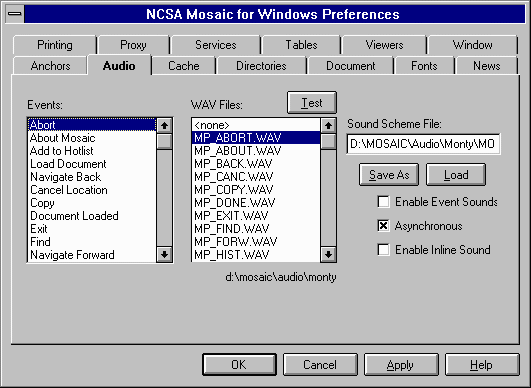Choose MP_FIND.WAV file
The width and height of the screenshot is (531, 388).
[256, 229]
